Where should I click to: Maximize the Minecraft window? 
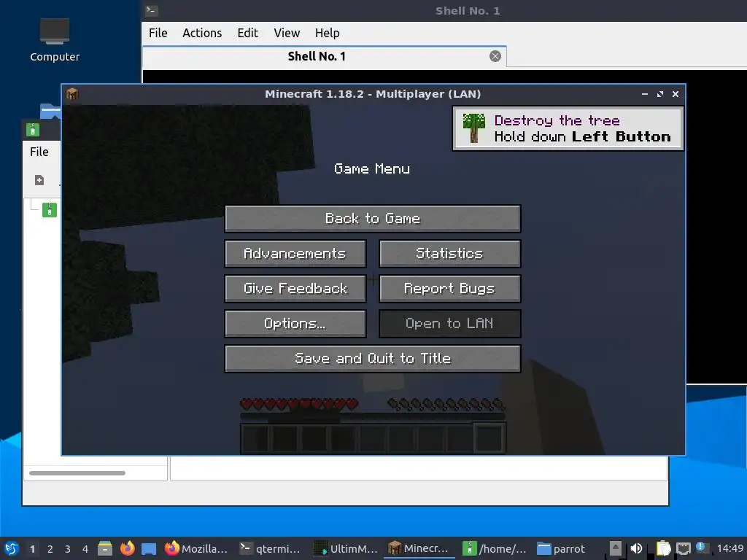pos(659,94)
